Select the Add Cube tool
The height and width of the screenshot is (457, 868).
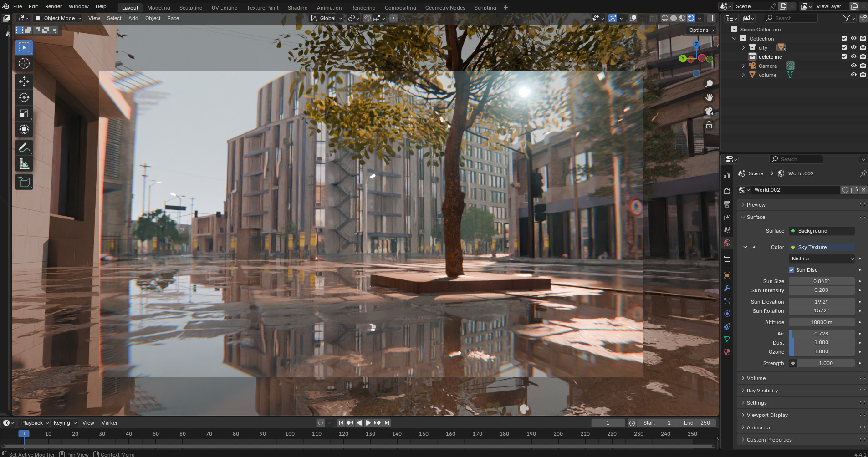[x=24, y=182]
